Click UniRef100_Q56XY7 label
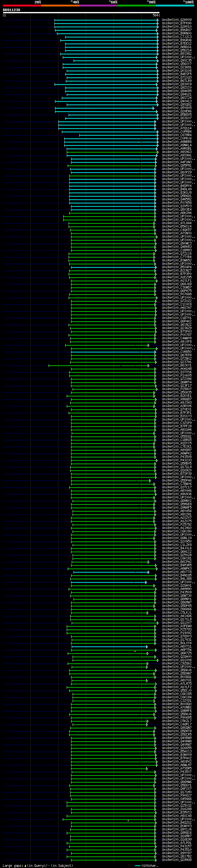This screenshot has width=197, height=868. pyautogui.click(x=176, y=64)
